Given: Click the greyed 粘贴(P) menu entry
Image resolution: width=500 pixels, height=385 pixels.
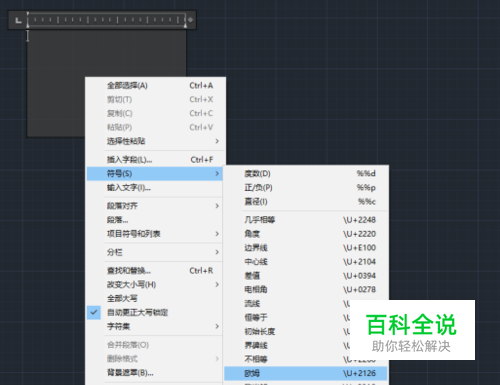Looking at the screenshot, I should (x=156, y=127).
